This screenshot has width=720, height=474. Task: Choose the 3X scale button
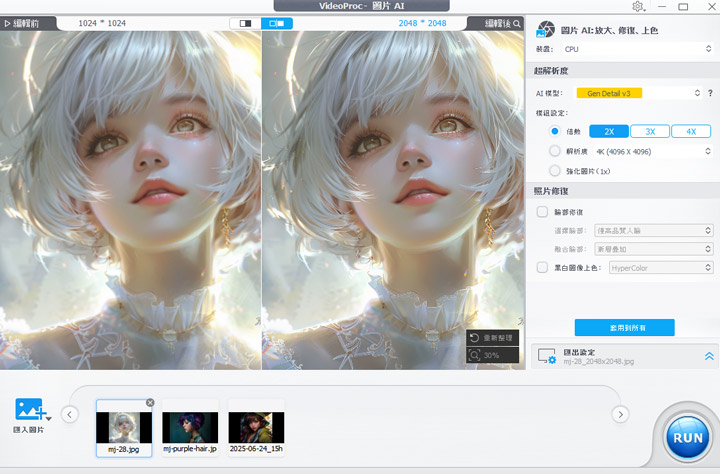click(x=650, y=131)
